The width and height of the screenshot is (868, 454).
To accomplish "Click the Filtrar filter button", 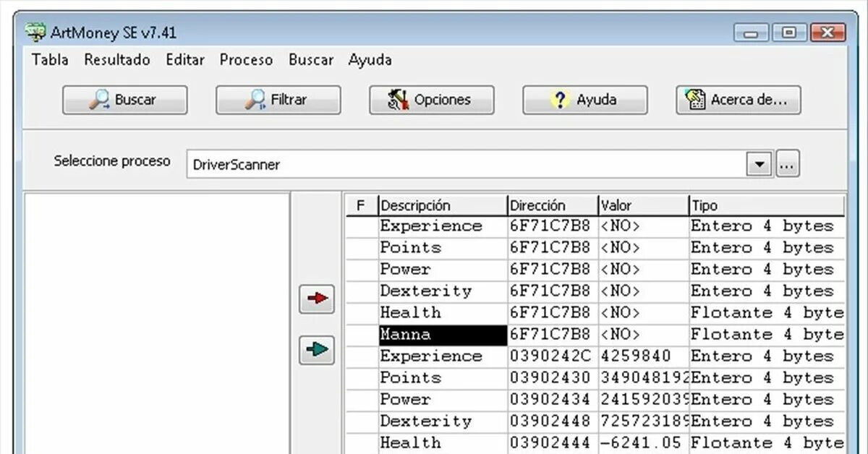I will [x=278, y=100].
